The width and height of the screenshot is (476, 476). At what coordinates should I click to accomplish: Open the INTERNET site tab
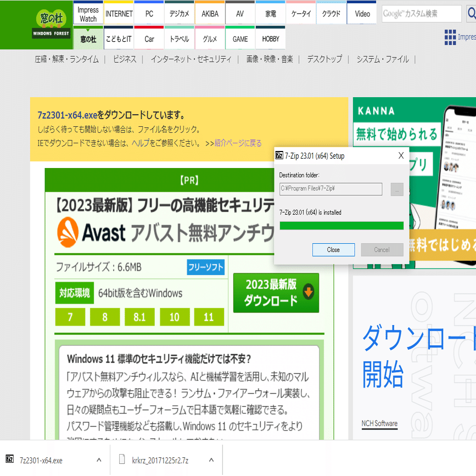click(x=119, y=13)
